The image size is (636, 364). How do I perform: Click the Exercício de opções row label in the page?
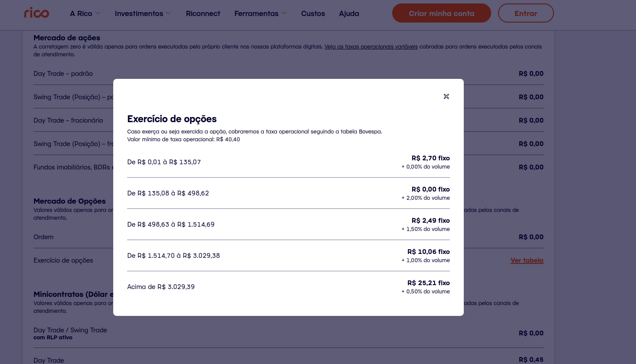(x=63, y=260)
